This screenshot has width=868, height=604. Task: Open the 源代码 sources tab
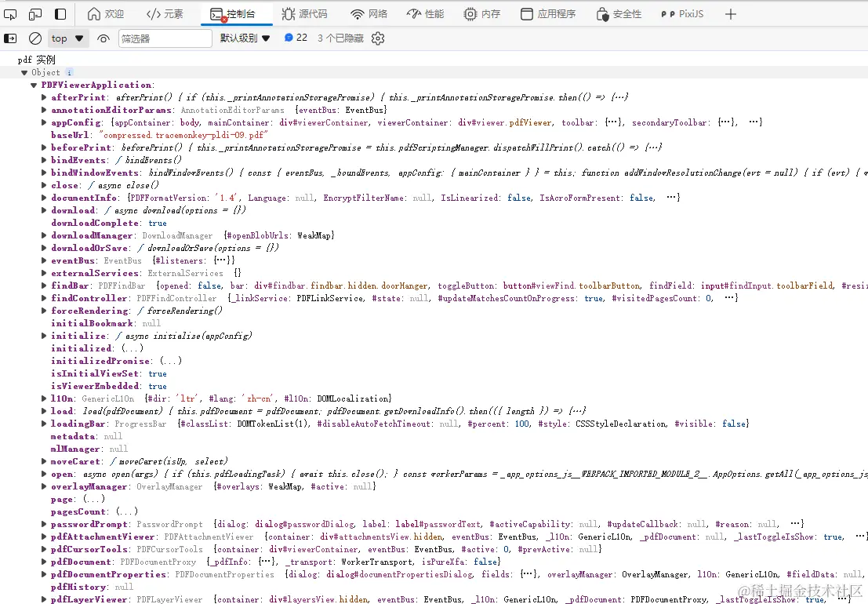pyautogui.click(x=304, y=14)
